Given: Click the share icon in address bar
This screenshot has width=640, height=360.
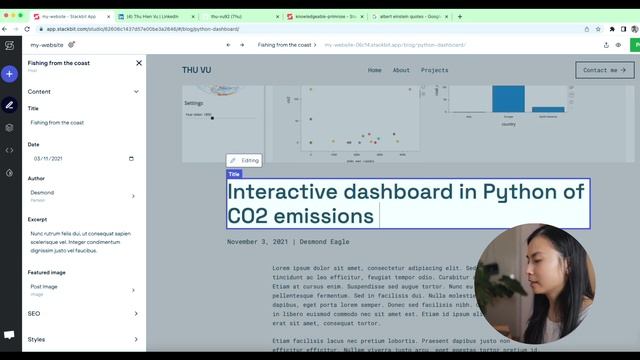Looking at the screenshot, I should pos(587,29).
